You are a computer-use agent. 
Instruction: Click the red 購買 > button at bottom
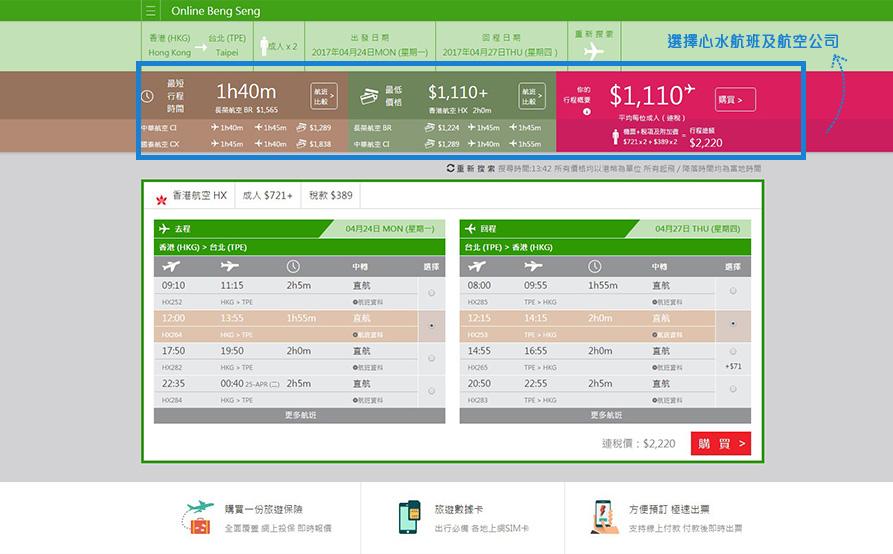pyautogui.click(x=720, y=444)
